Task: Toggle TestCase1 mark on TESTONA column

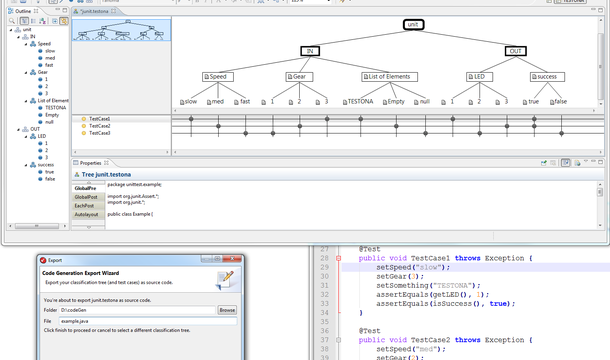Action: click(361, 119)
